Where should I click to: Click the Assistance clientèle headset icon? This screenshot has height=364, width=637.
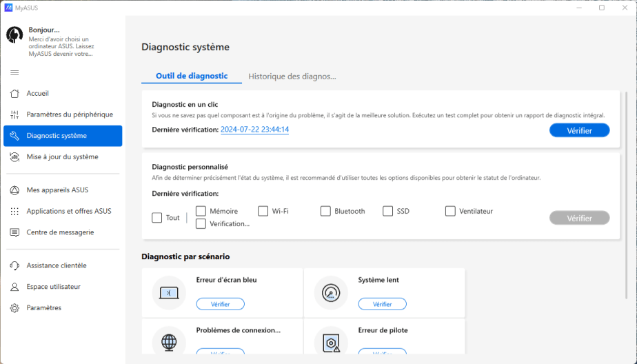pos(14,265)
